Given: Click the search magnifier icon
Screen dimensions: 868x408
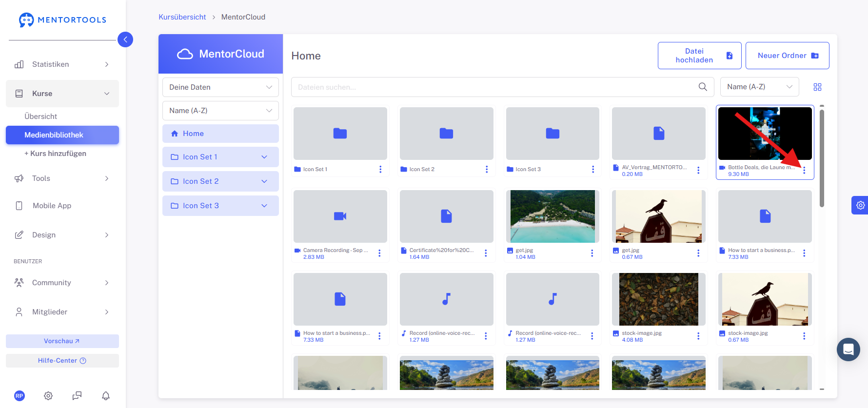Looking at the screenshot, I should tap(703, 87).
